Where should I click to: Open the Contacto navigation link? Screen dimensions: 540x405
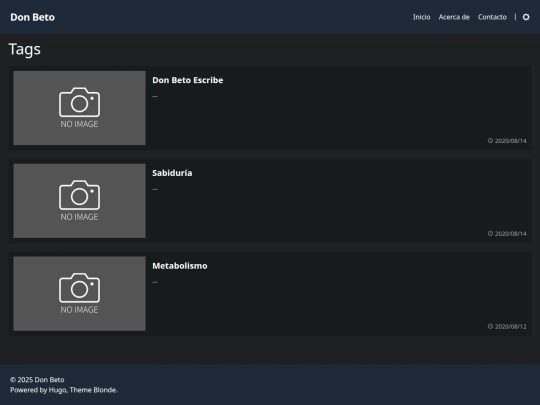click(492, 17)
